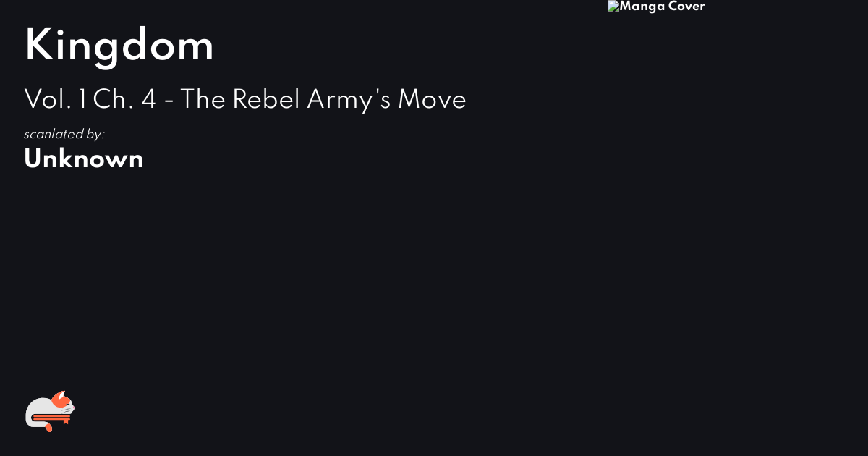This screenshot has width=868, height=456.
Task: Click the Vol. 1 volume text
Action: tap(55, 100)
